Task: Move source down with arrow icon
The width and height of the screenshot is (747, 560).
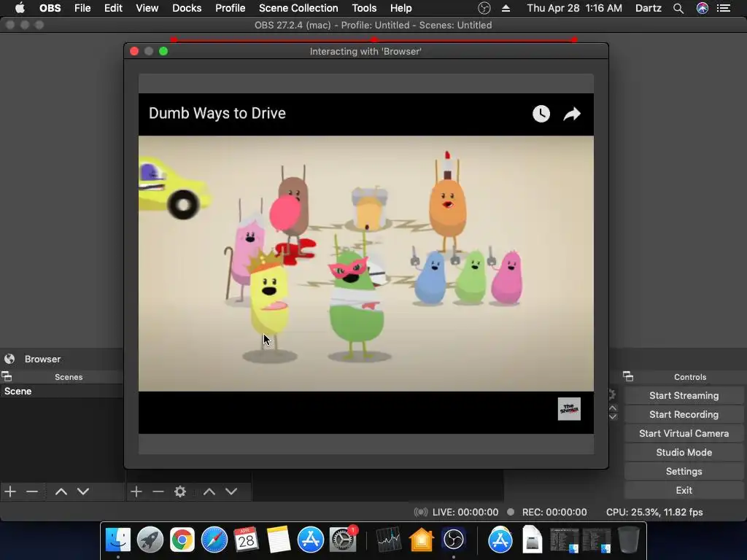Action: 231,491
